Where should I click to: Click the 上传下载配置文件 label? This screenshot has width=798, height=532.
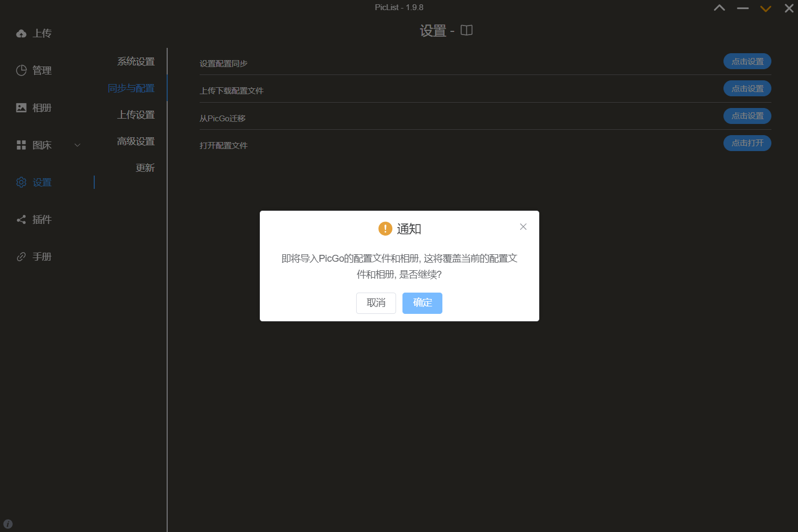click(232, 91)
